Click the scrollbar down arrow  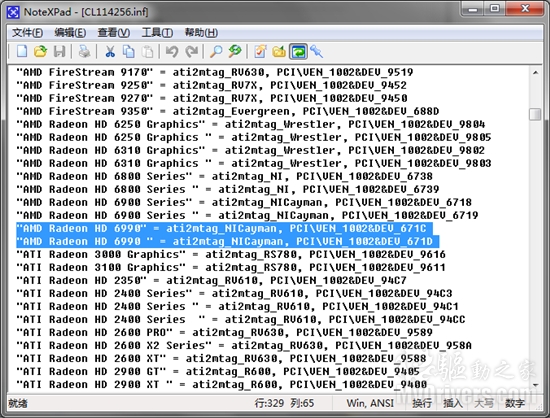tap(535, 385)
